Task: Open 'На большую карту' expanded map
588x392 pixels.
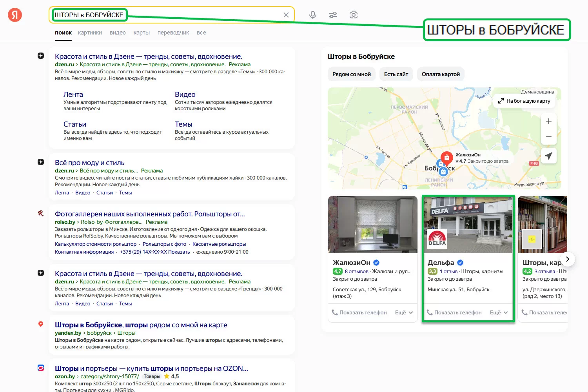Action: click(524, 101)
